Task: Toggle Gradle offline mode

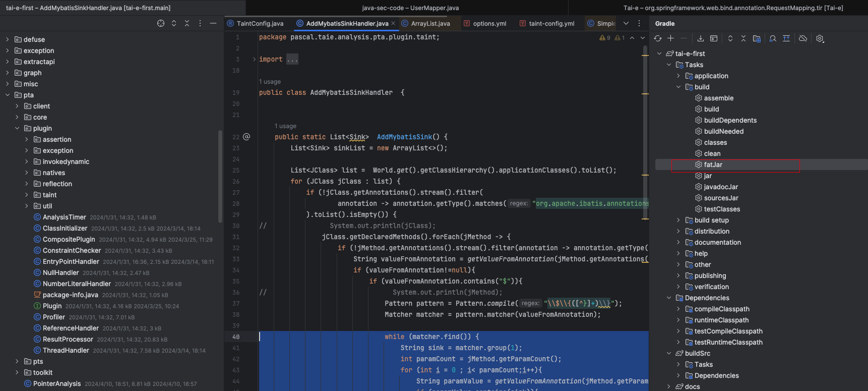Action: point(803,38)
